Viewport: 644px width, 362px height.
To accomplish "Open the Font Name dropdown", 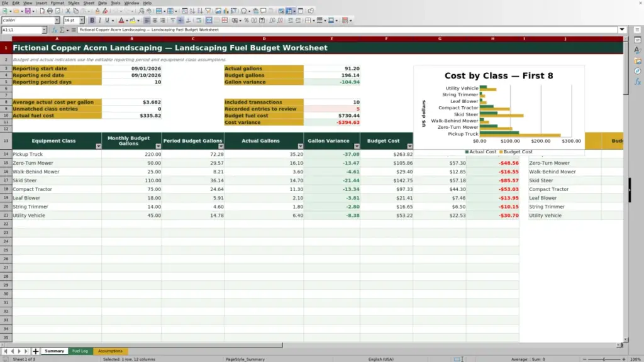I will pyautogui.click(x=57, y=21).
